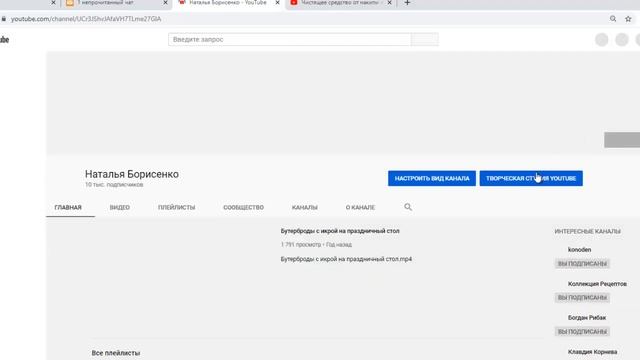Click the Наталья Борисенко channel name
640x360 pixels.
132,174
